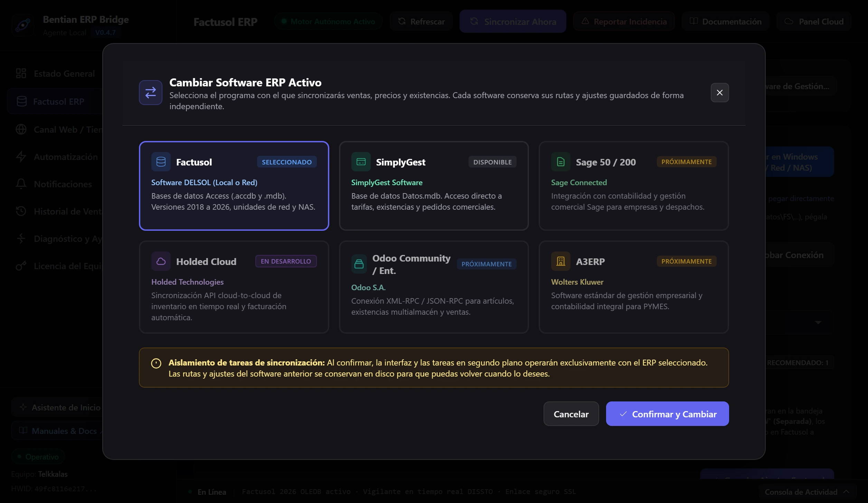Viewport: 868px width, 503px height.
Task: Open Factusol ERP sidebar section
Action: click(55, 101)
